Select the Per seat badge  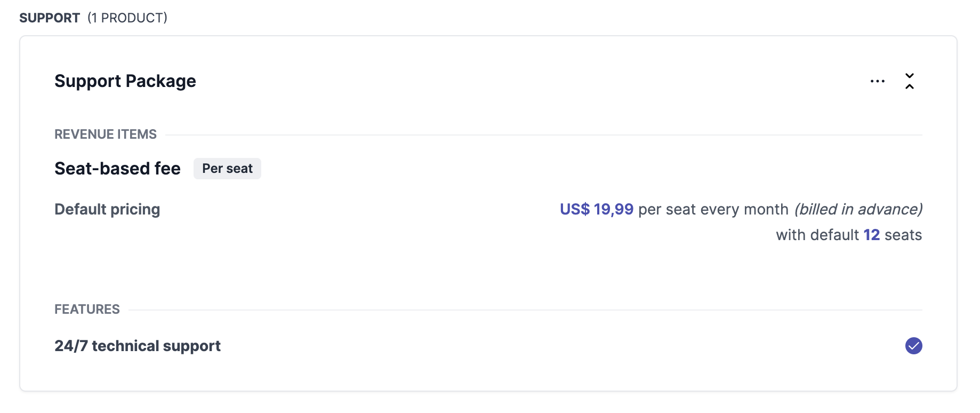point(227,169)
